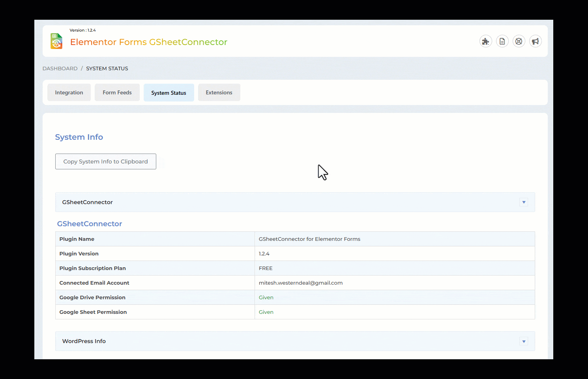Click the Version : 1.2.4 label

(x=83, y=30)
